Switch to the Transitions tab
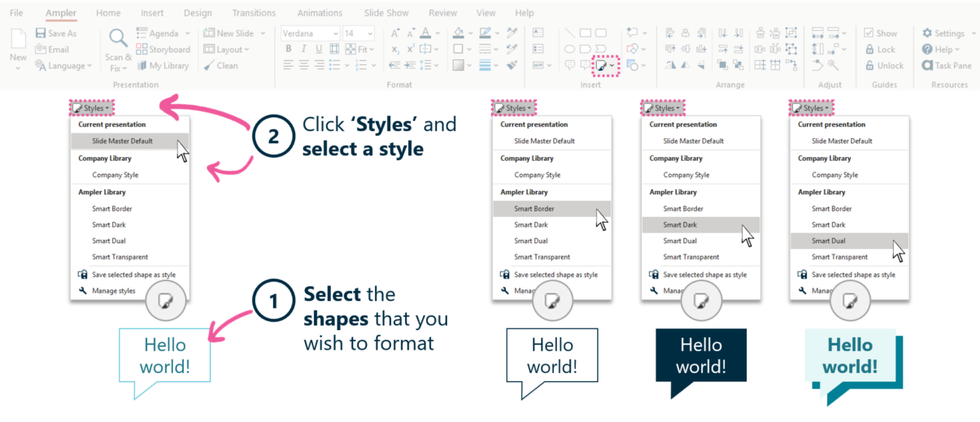The width and height of the screenshot is (980, 422). coord(254,13)
